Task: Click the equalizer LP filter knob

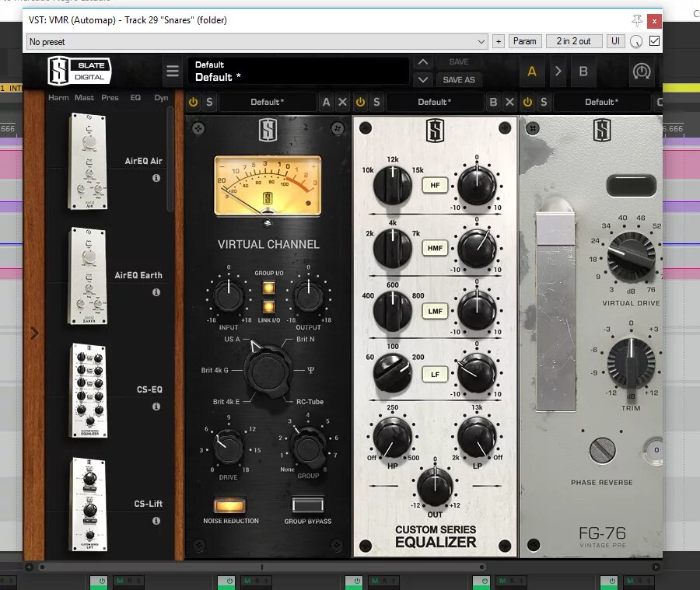Action: click(477, 438)
